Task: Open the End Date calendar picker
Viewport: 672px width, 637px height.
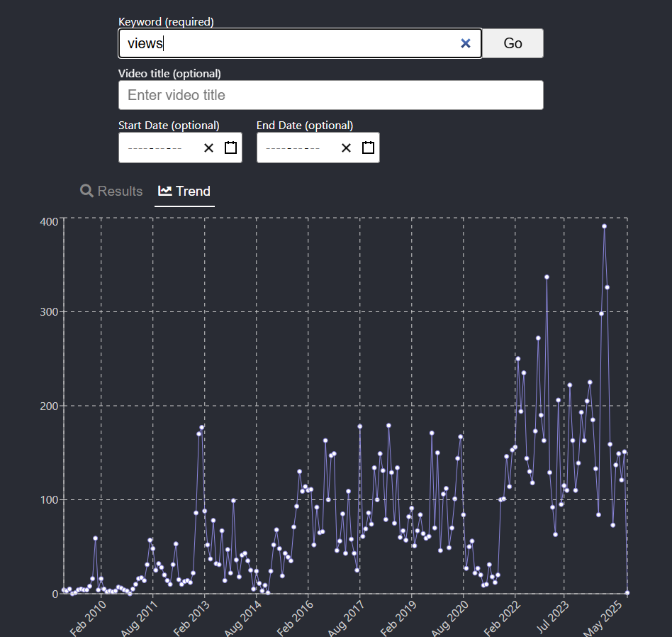Action: 368,148
